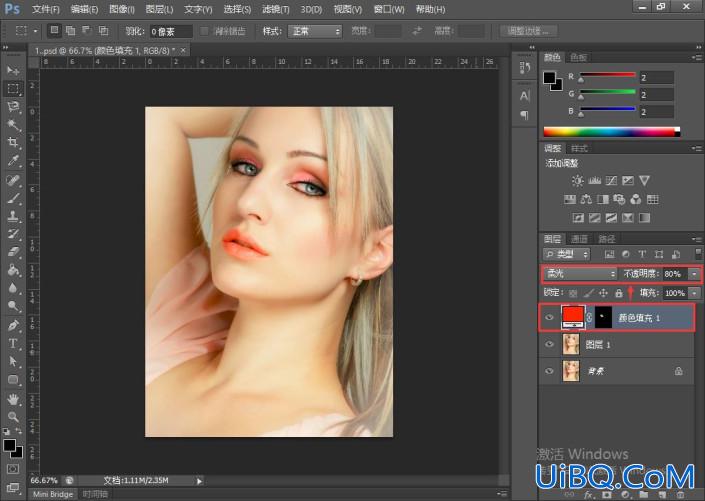705x501 pixels.
Task: Click the 调整边缘 button
Action: click(x=529, y=31)
